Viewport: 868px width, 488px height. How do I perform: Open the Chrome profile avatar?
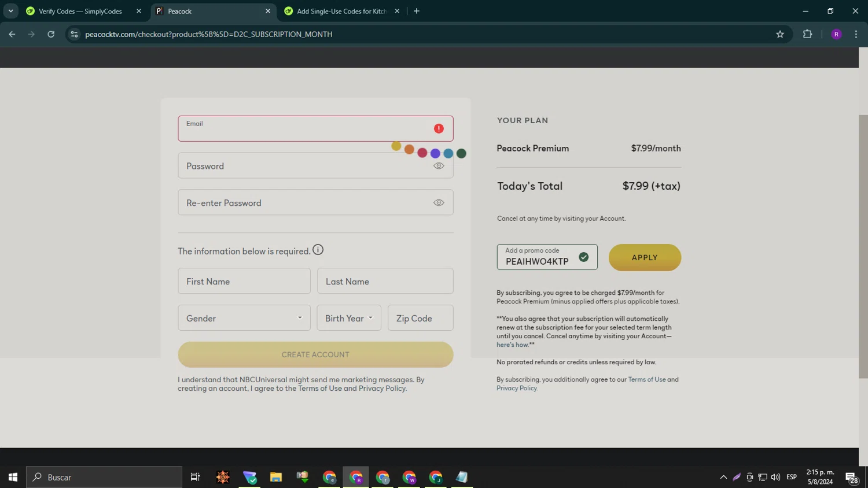tap(836, 34)
